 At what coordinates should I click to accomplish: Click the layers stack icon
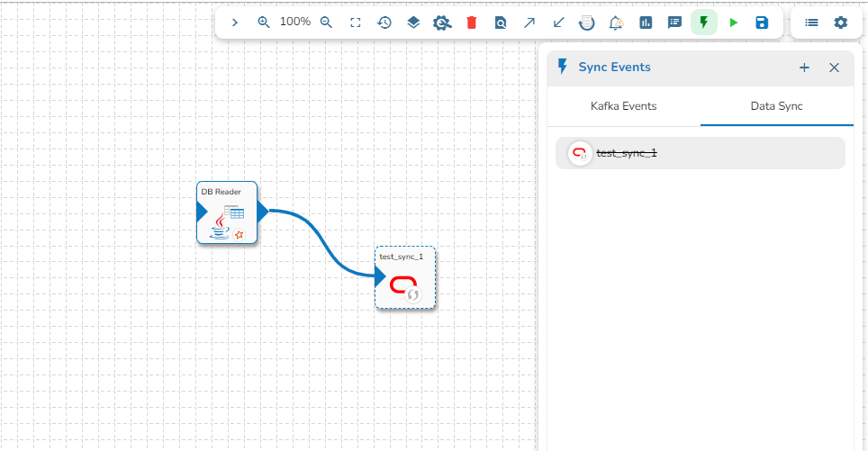[413, 23]
